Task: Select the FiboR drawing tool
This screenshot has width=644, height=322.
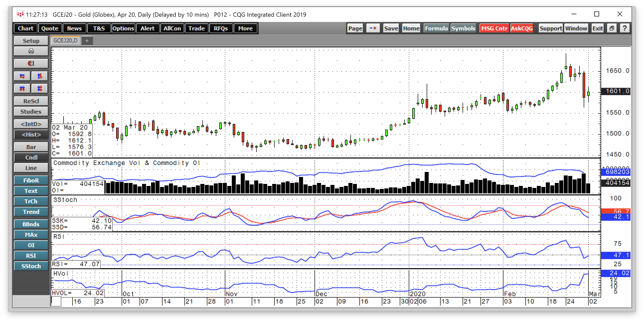Action: pos(31,180)
